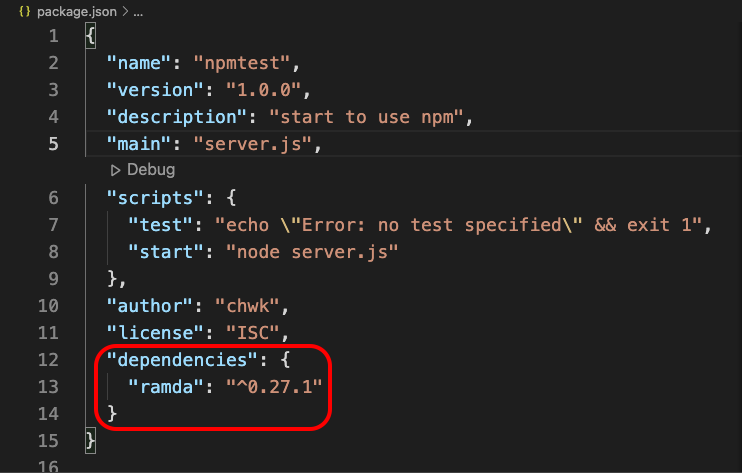Click the opening brace on line 1

(x=90, y=36)
